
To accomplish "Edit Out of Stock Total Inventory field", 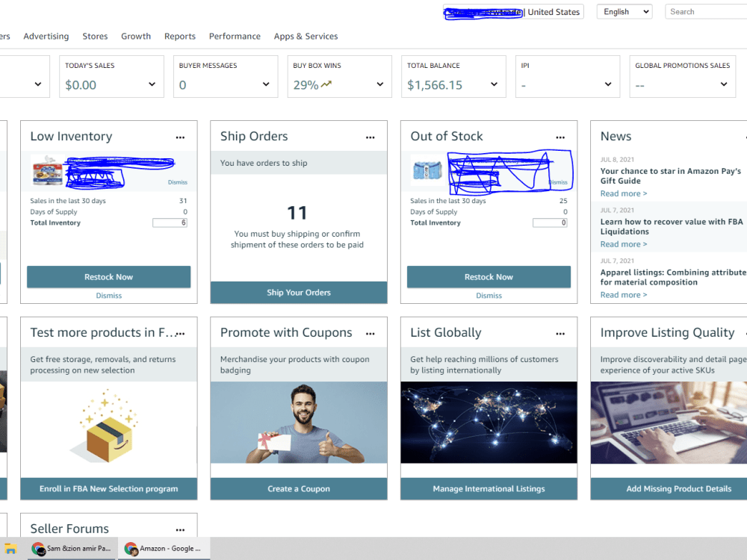I will pyautogui.click(x=550, y=223).
